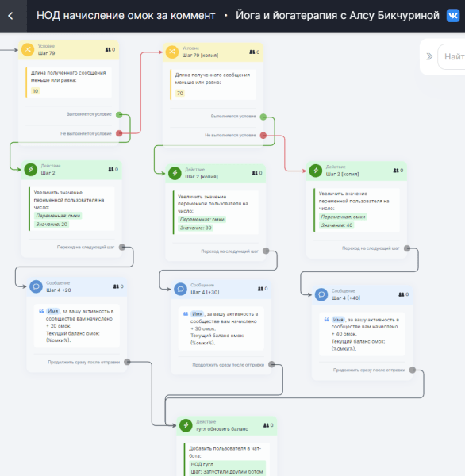Click the Имя tag in Шаг 4 [+30]
The height and width of the screenshot is (476, 465).
pyautogui.click(x=197, y=314)
